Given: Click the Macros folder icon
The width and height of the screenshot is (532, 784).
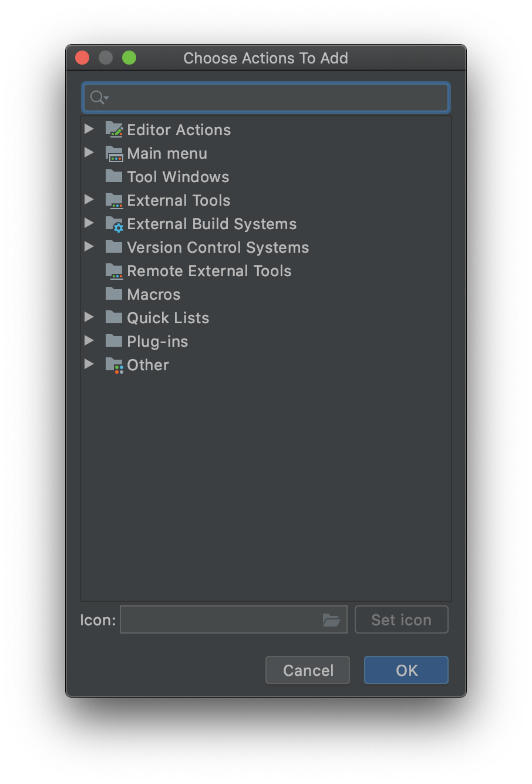Looking at the screenshot, I should pyautogui.click(x=114, y=293).
